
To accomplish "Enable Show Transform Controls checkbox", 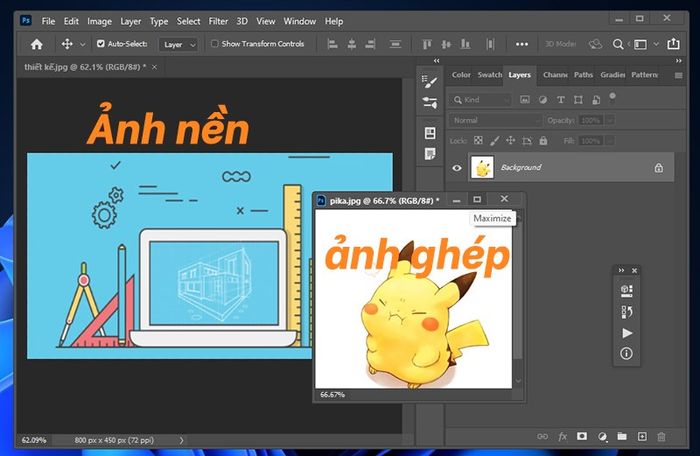I will (215, 44).
